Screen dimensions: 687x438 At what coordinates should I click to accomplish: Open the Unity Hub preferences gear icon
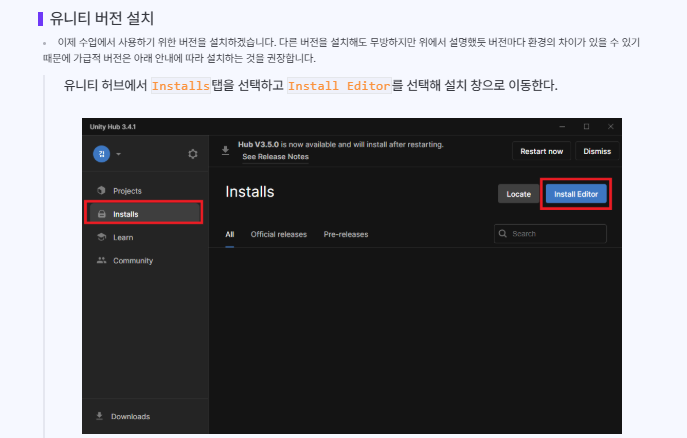point(193,154)
